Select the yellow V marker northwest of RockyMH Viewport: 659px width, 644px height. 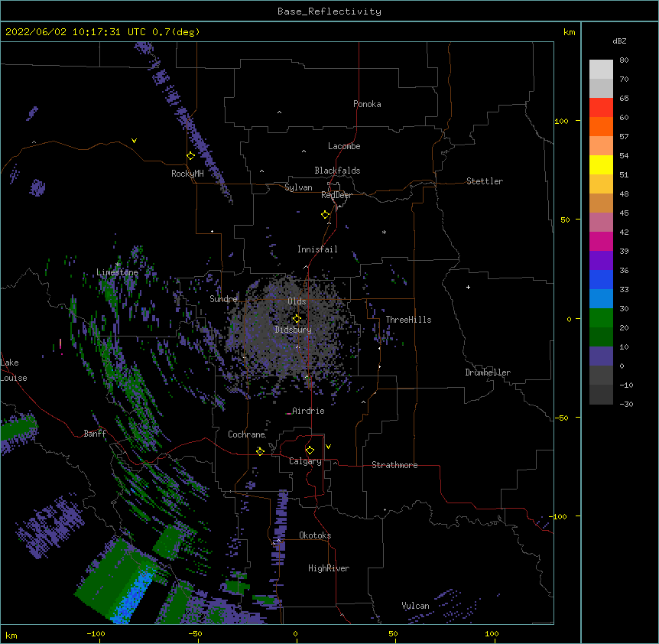(x=134, y=141)
